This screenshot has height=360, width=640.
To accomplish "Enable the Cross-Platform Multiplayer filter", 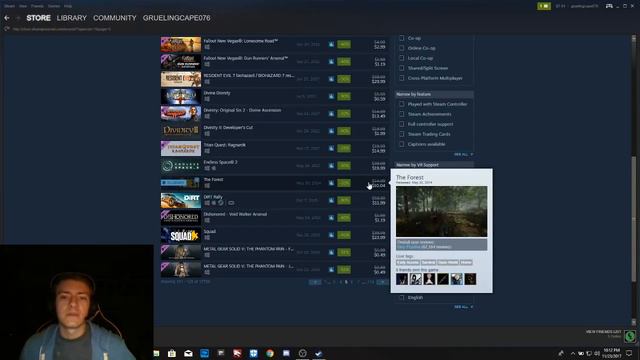I will [x=402, y=78].
